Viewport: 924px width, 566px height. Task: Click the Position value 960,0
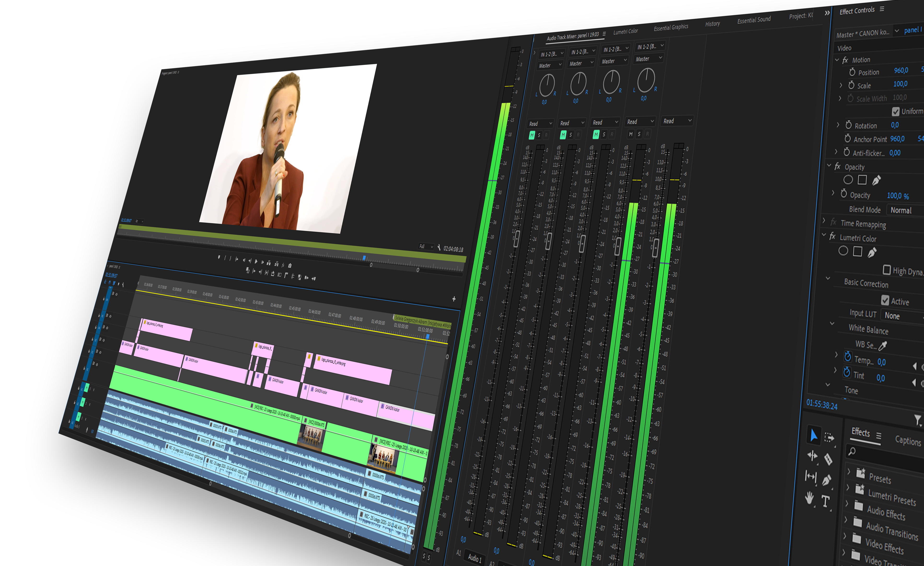[901, 71]
